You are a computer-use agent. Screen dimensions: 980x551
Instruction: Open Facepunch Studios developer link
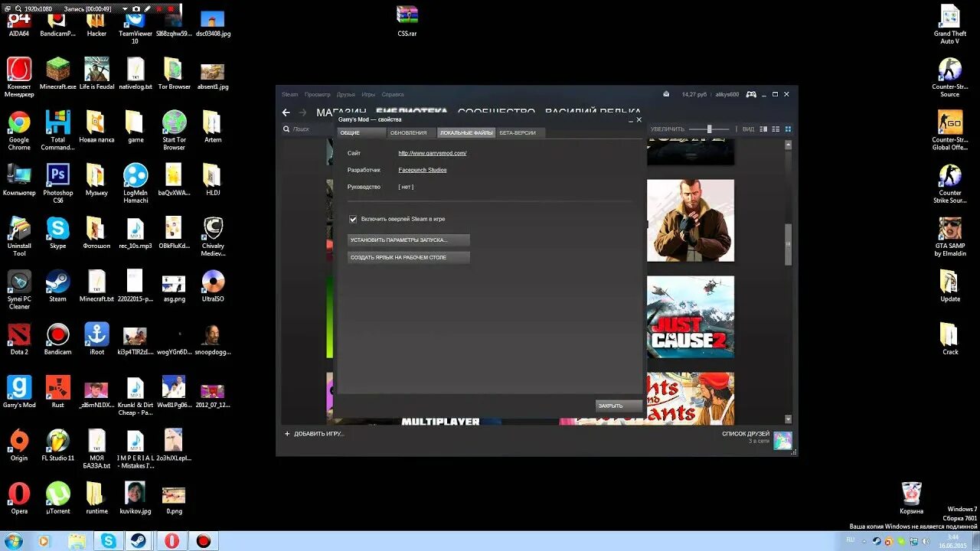pyautogui.click(x=422, y=170)
